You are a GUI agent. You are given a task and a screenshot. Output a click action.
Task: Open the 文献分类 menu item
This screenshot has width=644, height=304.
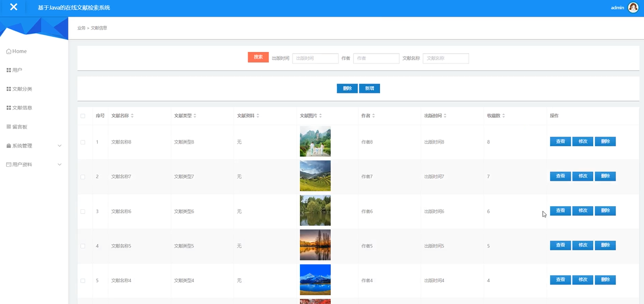(34, 89)
